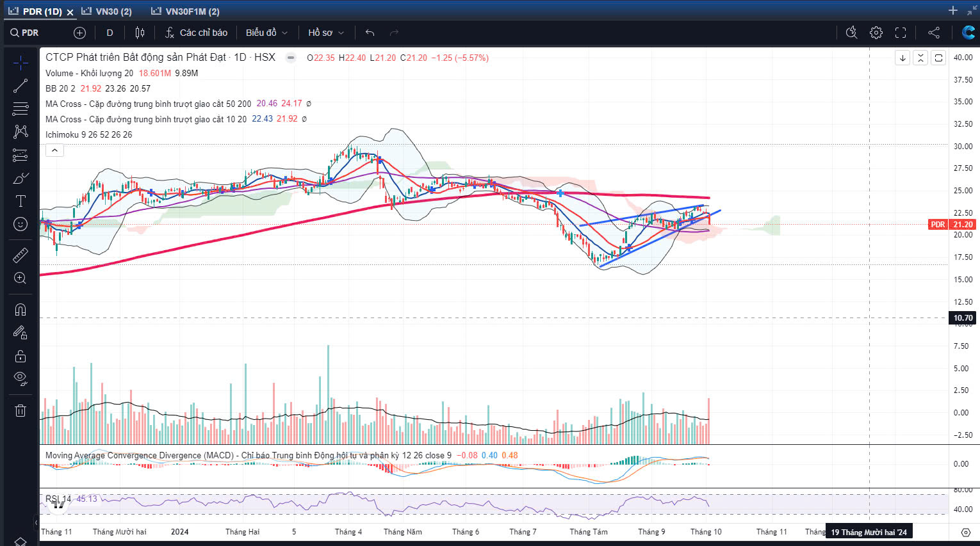Open the time axis settings icon

click(x=966, y=532)
